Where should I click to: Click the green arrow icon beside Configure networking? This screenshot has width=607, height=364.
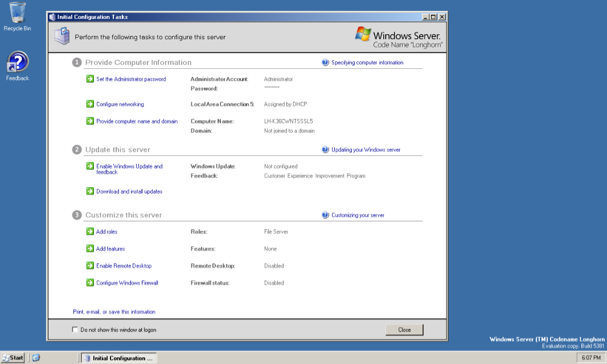(90, 104)
